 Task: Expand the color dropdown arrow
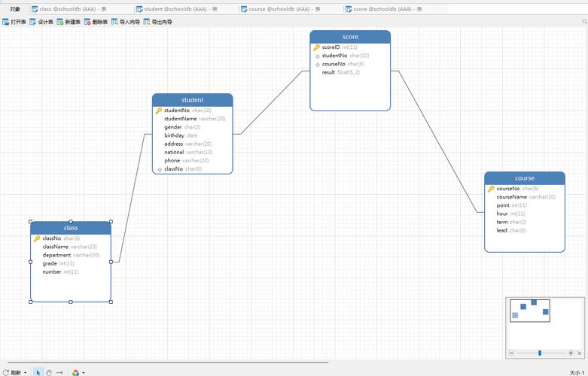click(x=84, y=372)
